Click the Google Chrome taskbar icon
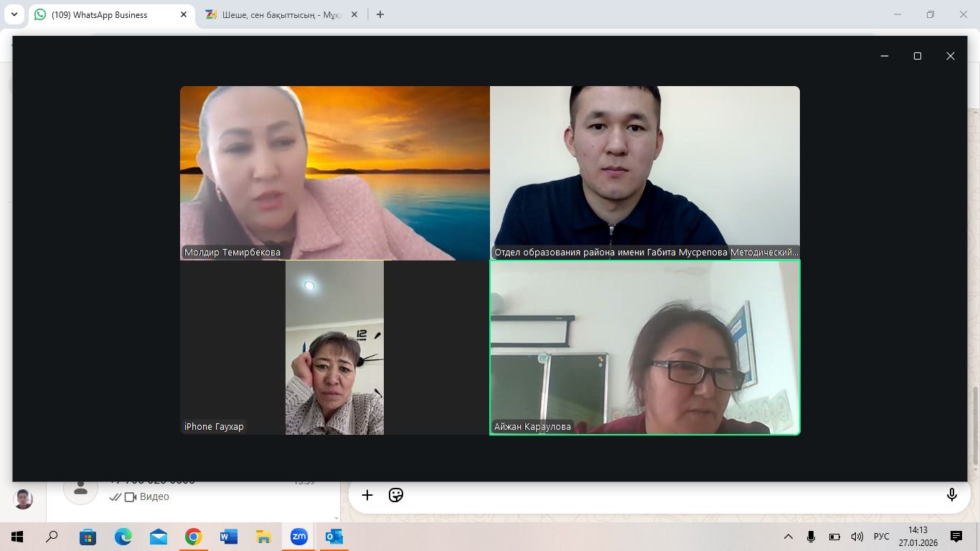Screen dimensions: 980x551 tap(193, 537)
